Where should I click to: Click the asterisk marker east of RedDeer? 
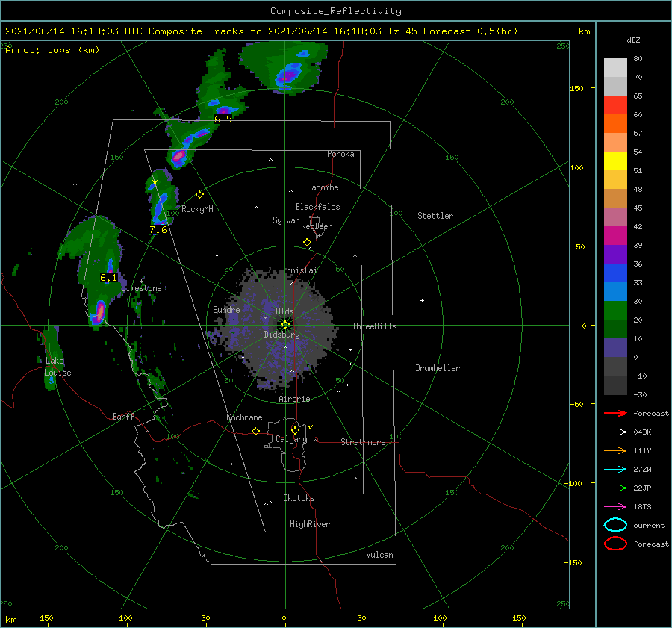coord(355,256)
